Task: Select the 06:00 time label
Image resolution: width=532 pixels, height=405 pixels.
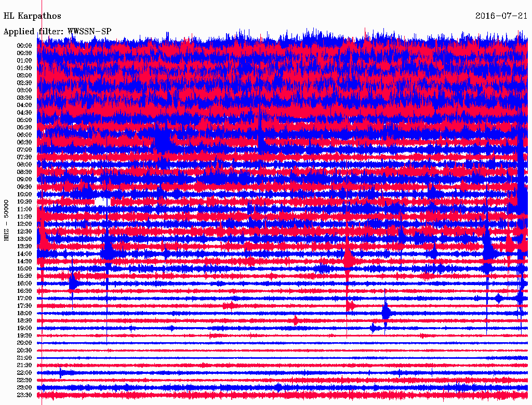Action: click(x=24, y=135)
